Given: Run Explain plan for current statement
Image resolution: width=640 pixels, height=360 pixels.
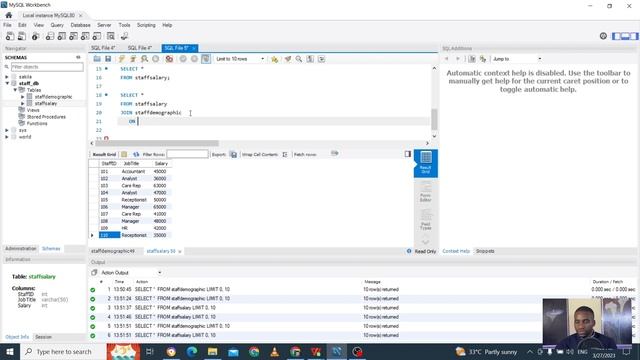Looking at the screenshot, I should point(144,59).
